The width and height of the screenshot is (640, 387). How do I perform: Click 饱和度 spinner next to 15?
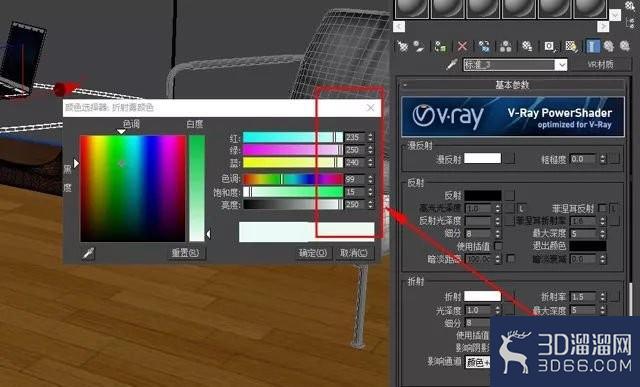point(370,192)
